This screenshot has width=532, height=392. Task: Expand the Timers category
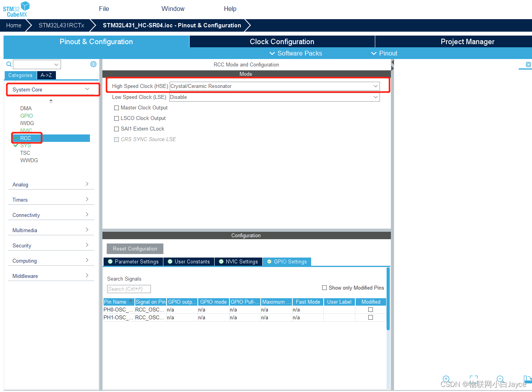[x=51, y=200]
